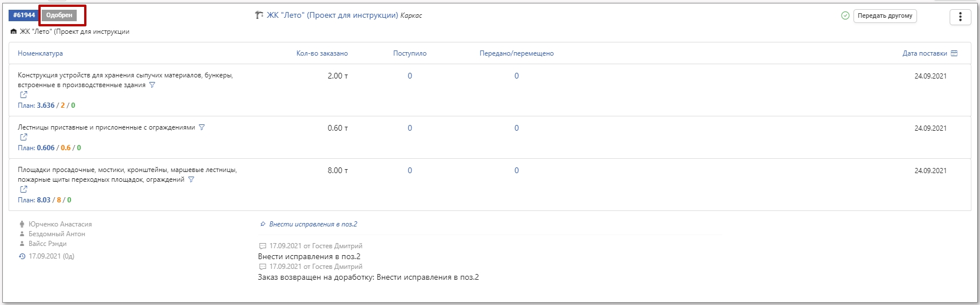The image size is (980, 305).
Task: Click the filter icon after "пожарные щиты" item
Action: coord(191,179)
